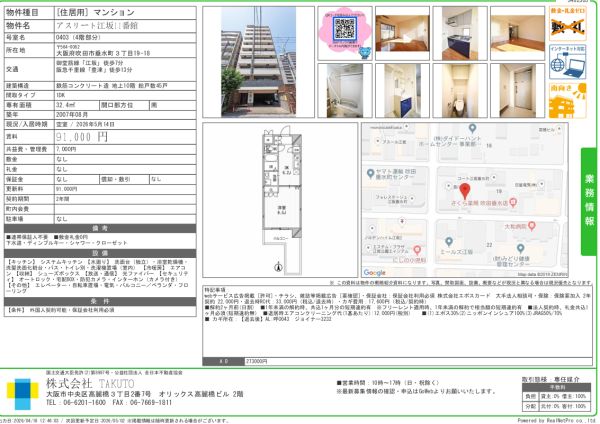
Task: Select the 特記事項 heading text
Action: pos(215,290)
